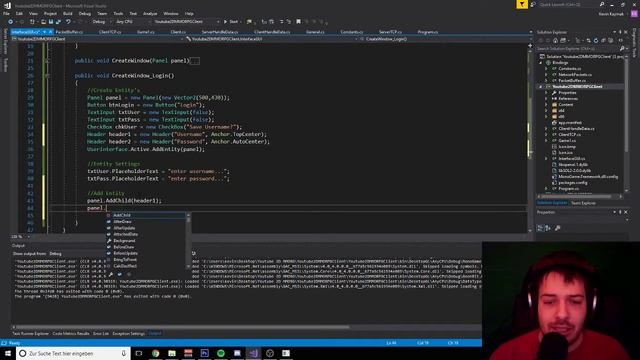
Task: Click the Sync with Active Document icon
Action: point(589,40)
